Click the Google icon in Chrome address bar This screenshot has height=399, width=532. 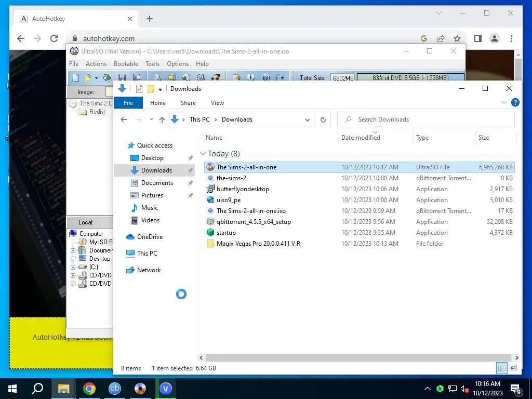tap(424, 38)
